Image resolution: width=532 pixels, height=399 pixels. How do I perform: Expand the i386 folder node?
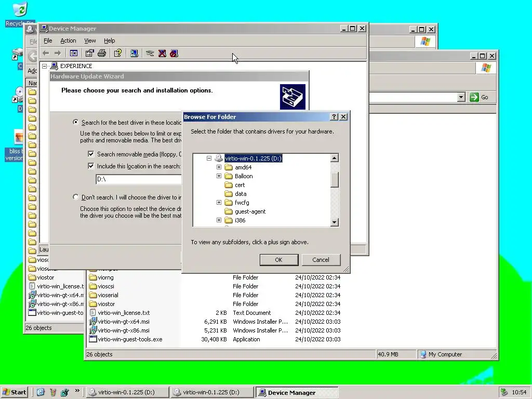pyautogui.click(x=219, y=220)
